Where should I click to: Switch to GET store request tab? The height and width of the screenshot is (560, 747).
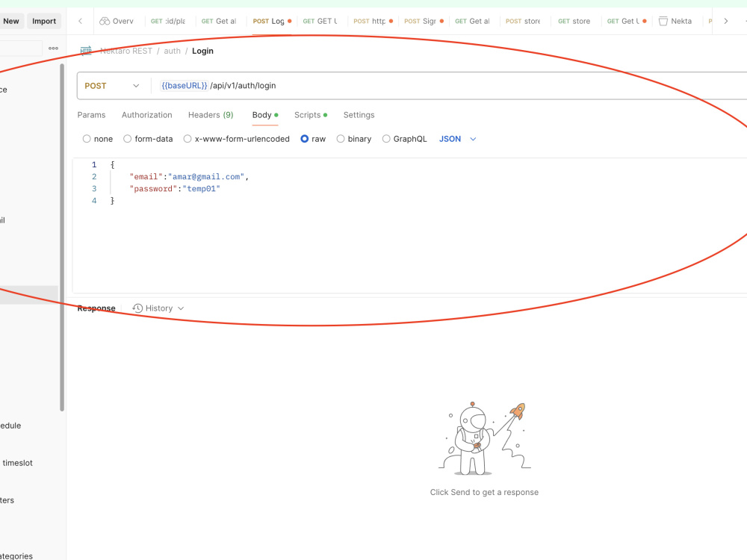574,21
